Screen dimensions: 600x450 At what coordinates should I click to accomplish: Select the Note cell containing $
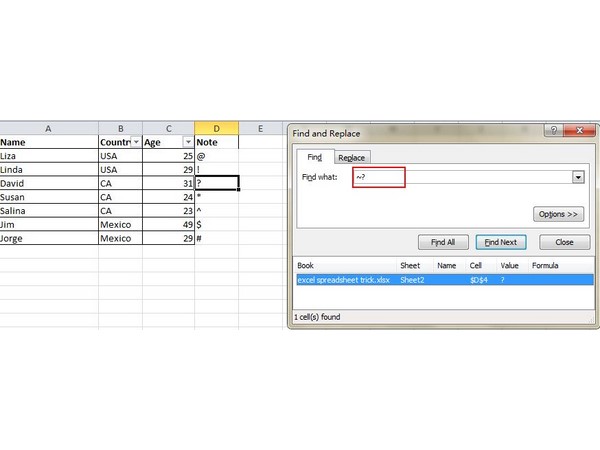217,225
